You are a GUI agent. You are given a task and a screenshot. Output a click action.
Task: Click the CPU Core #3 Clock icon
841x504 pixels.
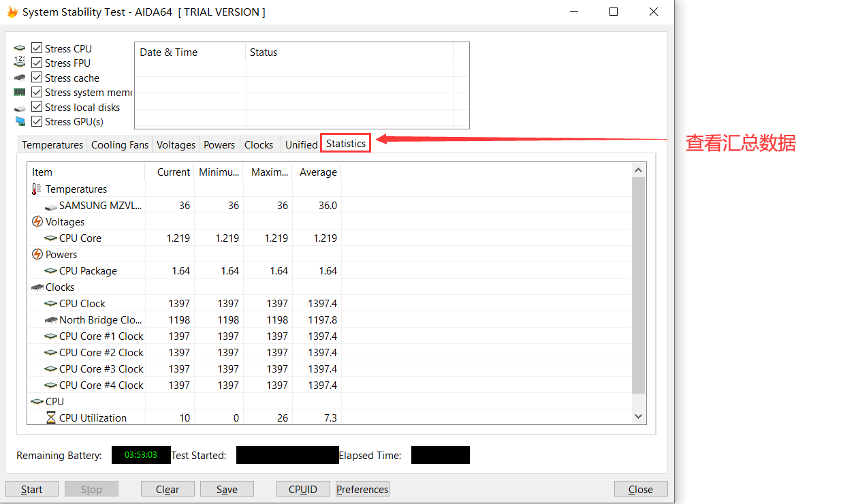tap(51, 369)
